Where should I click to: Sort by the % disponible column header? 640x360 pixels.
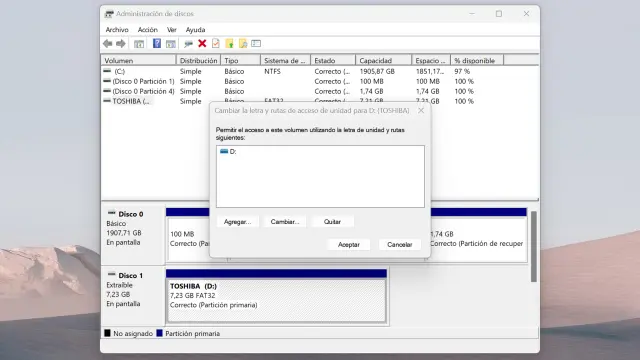[x=477, y=60]
